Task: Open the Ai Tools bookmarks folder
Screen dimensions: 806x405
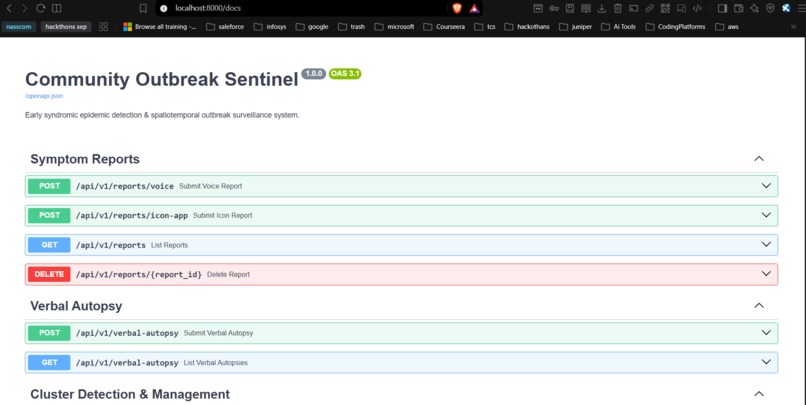Action: pyautogui.click(x=618, y=27)
